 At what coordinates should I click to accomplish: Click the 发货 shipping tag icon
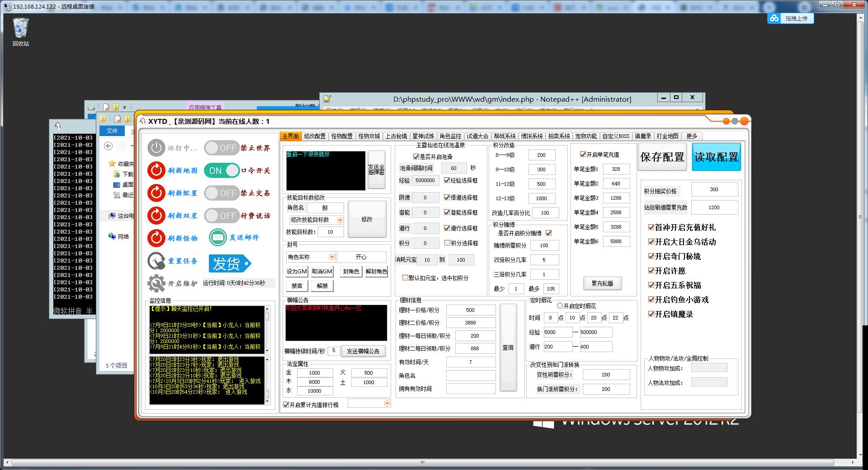230,264
